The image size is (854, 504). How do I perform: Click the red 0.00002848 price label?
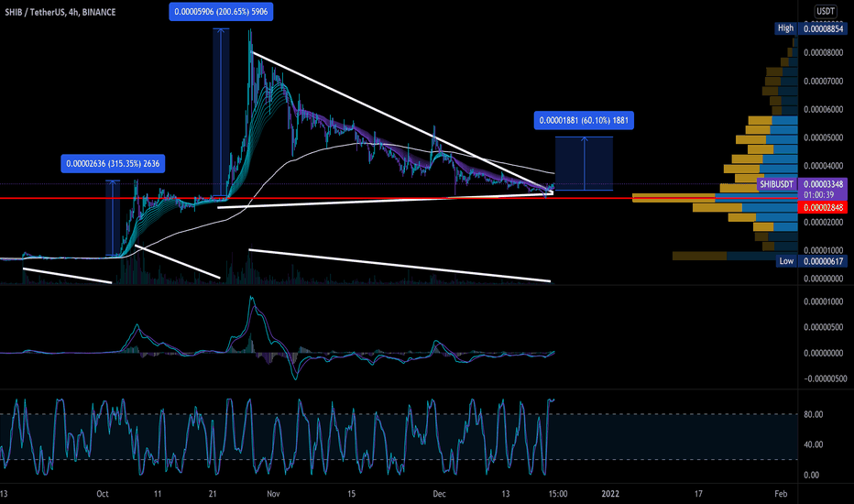coord(823,207)
